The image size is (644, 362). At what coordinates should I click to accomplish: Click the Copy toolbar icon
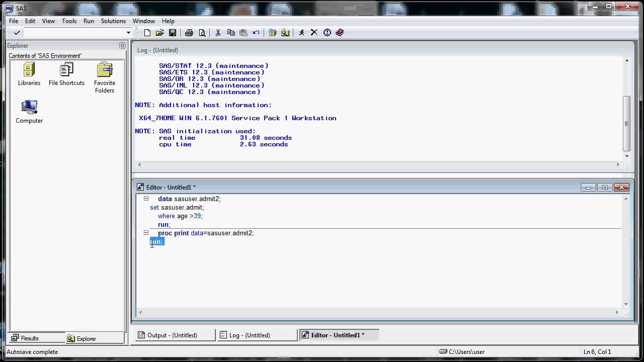point(231,33)
